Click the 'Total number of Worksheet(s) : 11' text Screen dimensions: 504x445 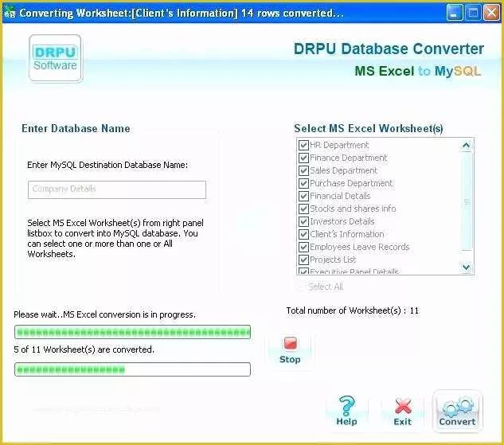[x=353, y=310]
